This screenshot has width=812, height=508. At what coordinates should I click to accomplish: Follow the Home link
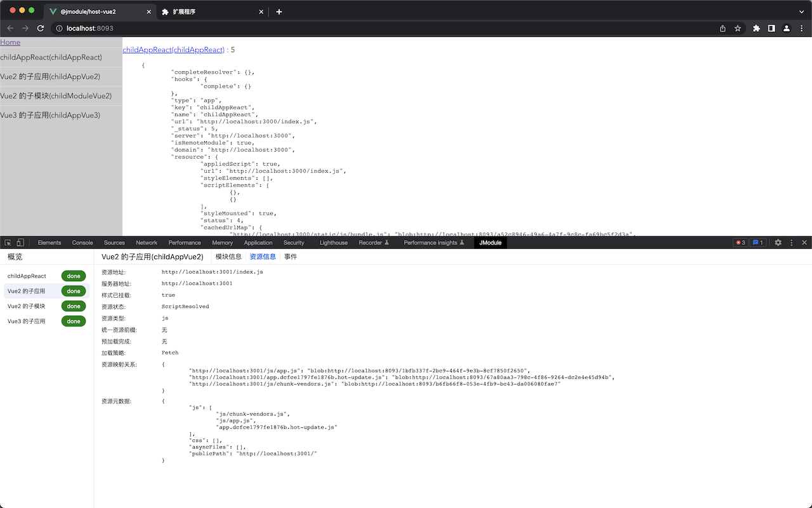coord(10,42)
